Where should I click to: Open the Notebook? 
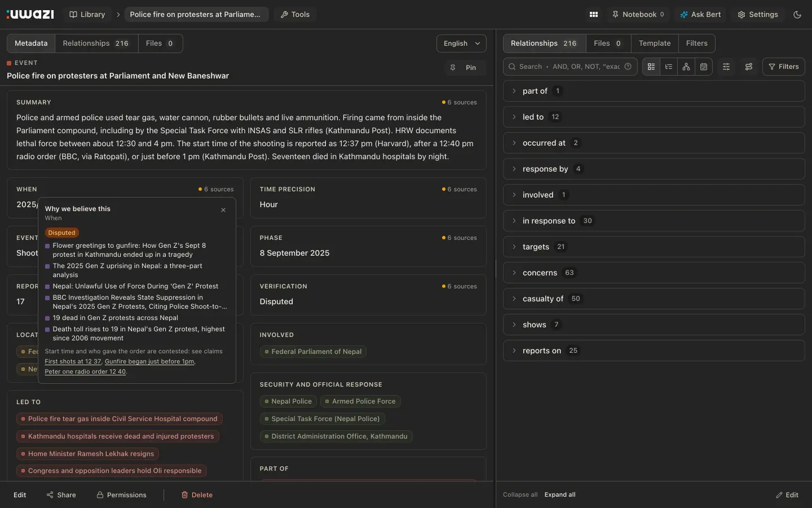pyautogui.click(x=638, y=15)
